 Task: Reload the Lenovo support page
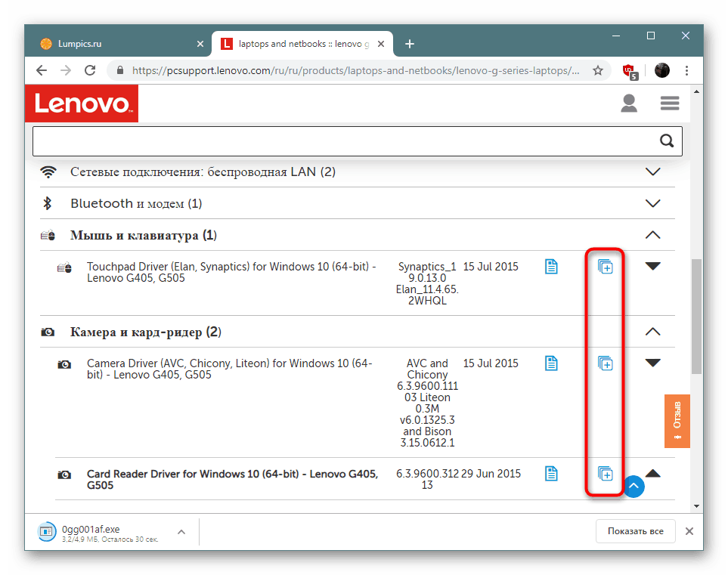tap(90, 70)
